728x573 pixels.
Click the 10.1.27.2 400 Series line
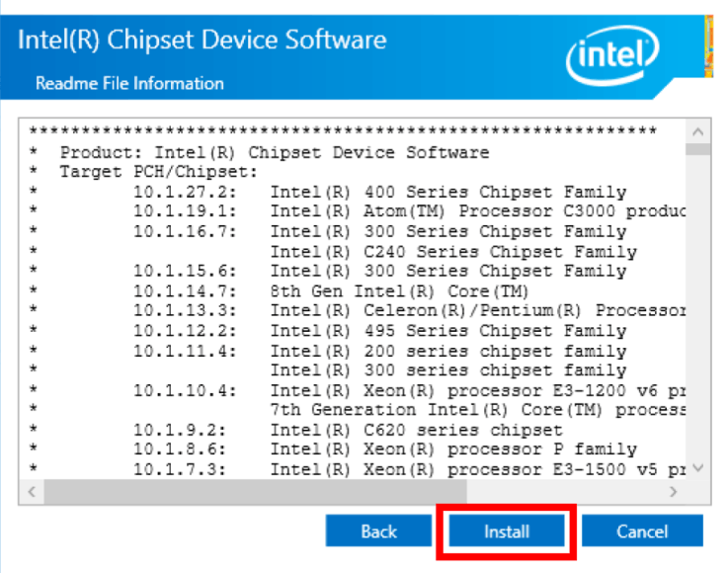tap(379, 192)
